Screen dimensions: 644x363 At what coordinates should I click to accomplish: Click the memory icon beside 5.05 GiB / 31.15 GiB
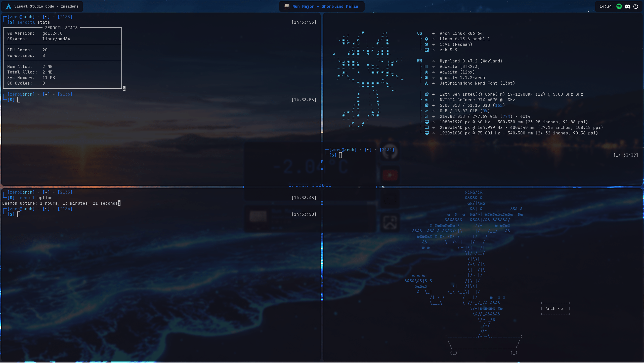pos(426,105)
